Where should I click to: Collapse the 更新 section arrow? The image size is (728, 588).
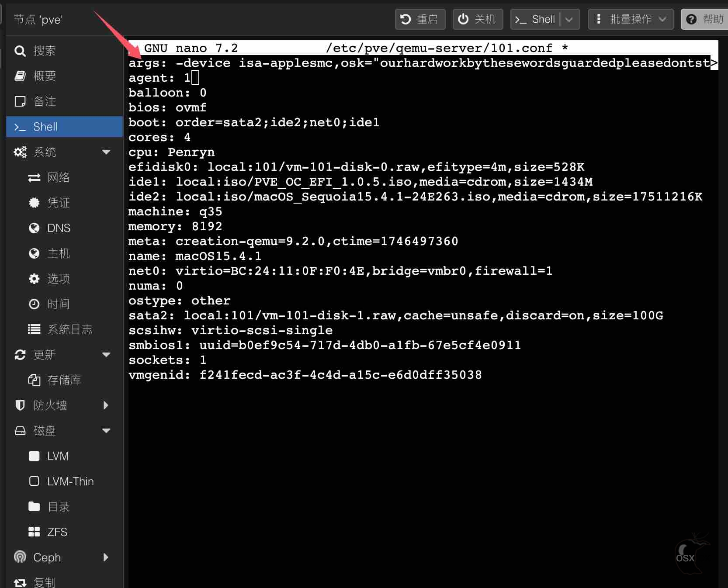(106, 355)
